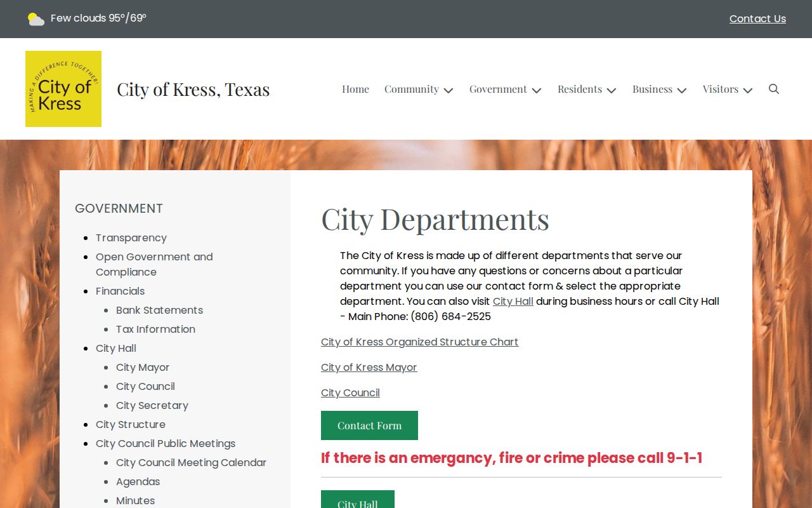Viewport: 812px width, 508px height.
Task: Click the green Contact Form button
Action: pos(369,425)
